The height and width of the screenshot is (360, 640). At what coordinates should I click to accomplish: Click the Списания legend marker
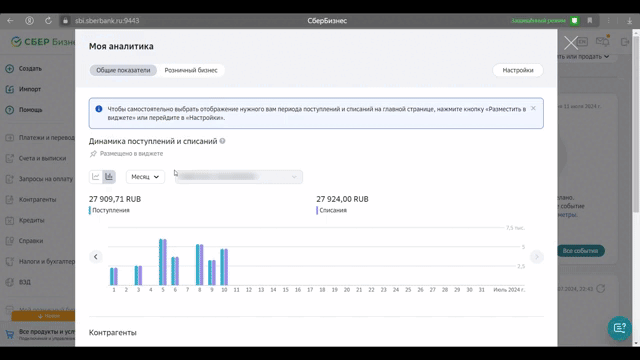317,210
